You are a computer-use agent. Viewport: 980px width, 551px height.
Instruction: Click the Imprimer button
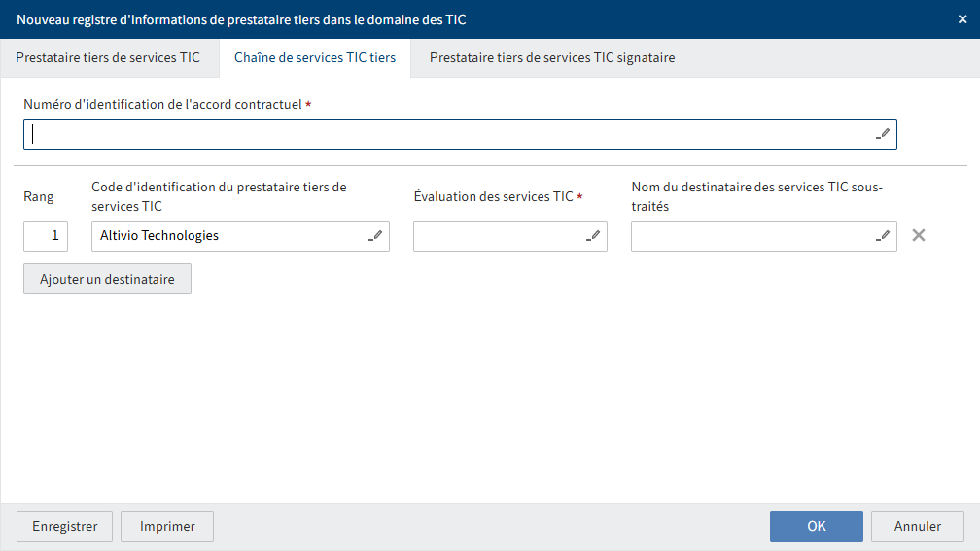coord(167,527)
